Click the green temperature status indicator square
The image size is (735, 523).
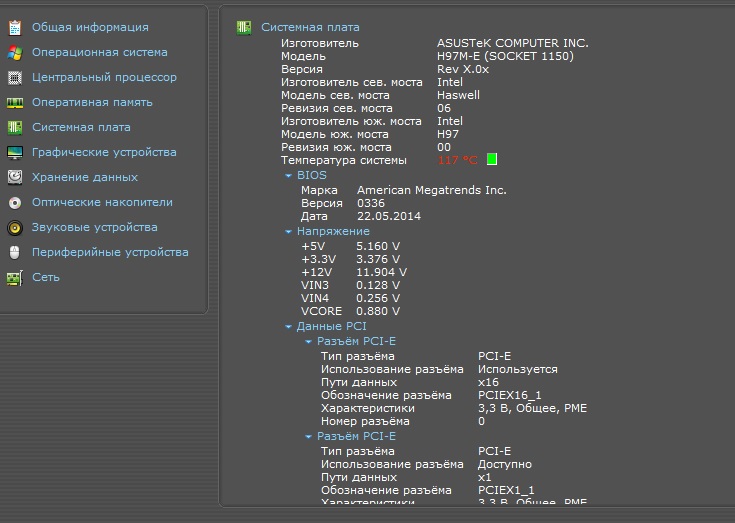(x=491, y=159)
